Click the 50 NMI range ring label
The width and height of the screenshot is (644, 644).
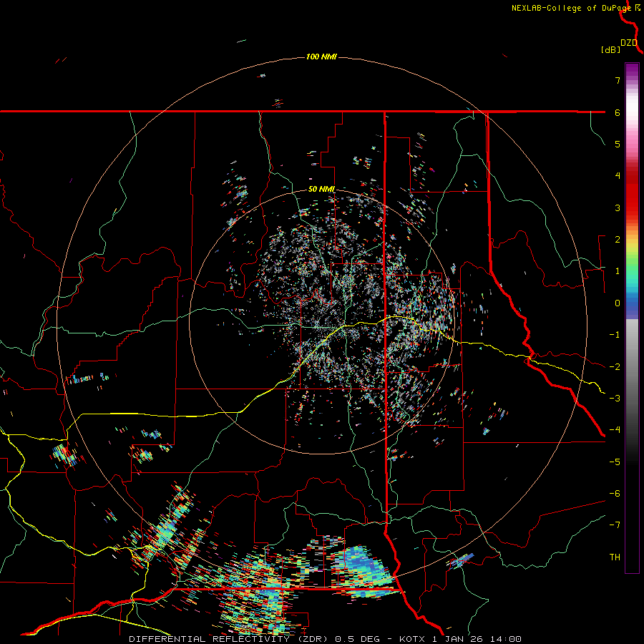click(321, 190)
